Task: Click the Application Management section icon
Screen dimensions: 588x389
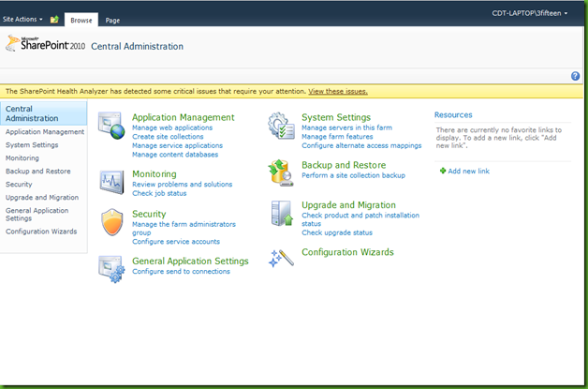Action: (x=112, y=126)
